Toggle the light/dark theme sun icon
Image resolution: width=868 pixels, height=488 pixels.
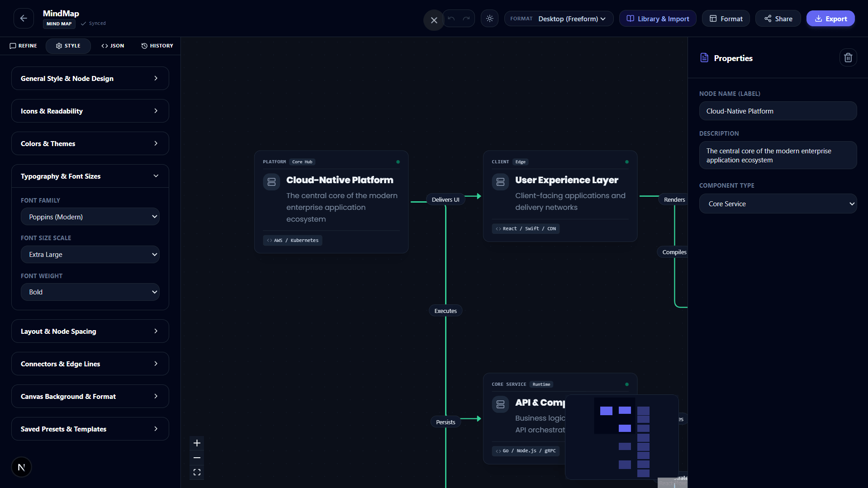[489, 19]
